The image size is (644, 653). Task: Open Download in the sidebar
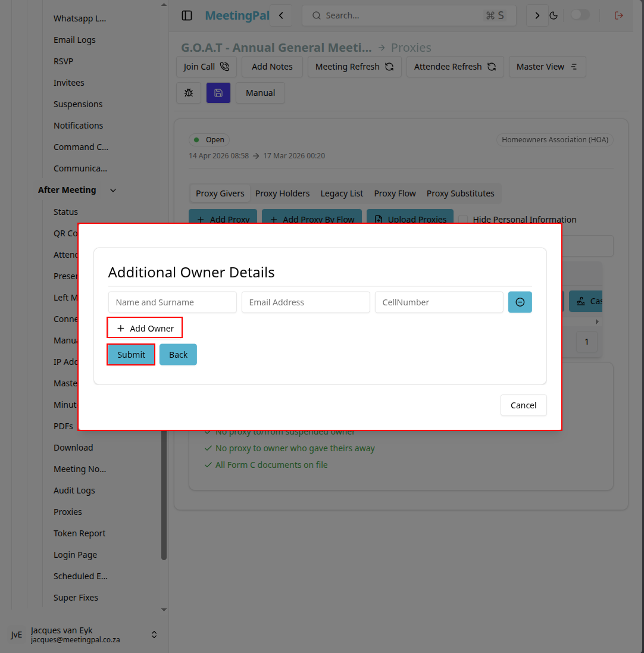pos(73,448)
